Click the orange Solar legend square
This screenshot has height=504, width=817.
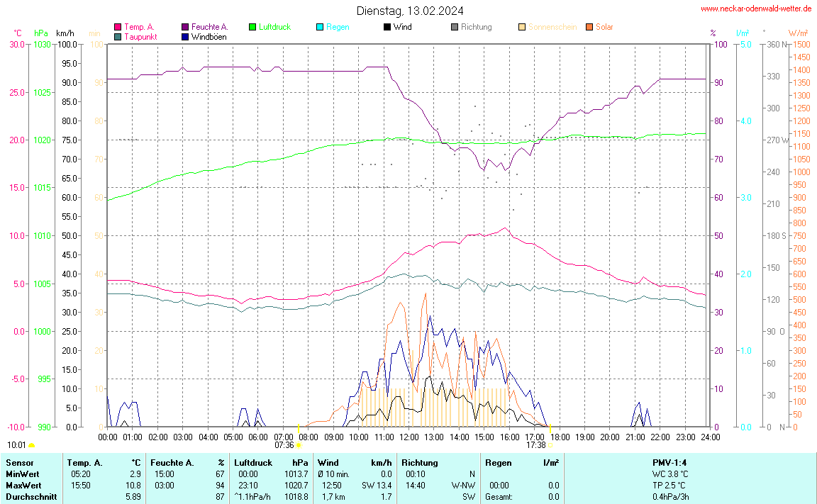click(x=589, y=27)
